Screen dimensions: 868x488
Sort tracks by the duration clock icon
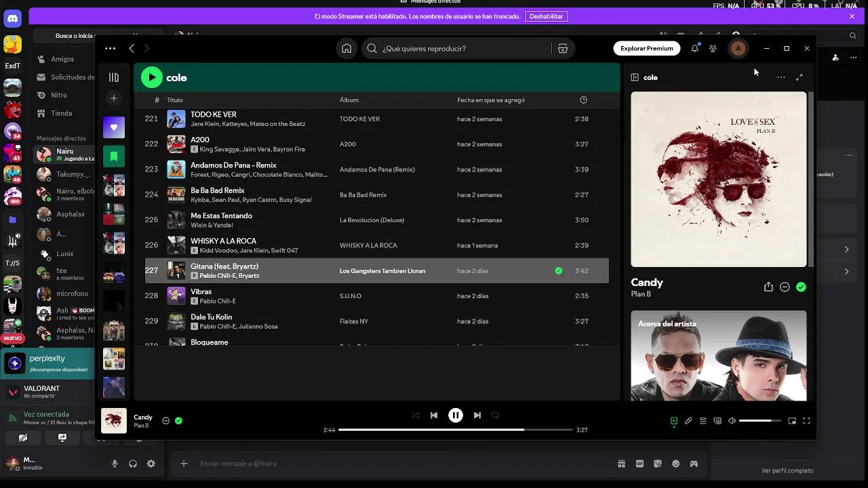pyautogui.click(x=583, y=100)
